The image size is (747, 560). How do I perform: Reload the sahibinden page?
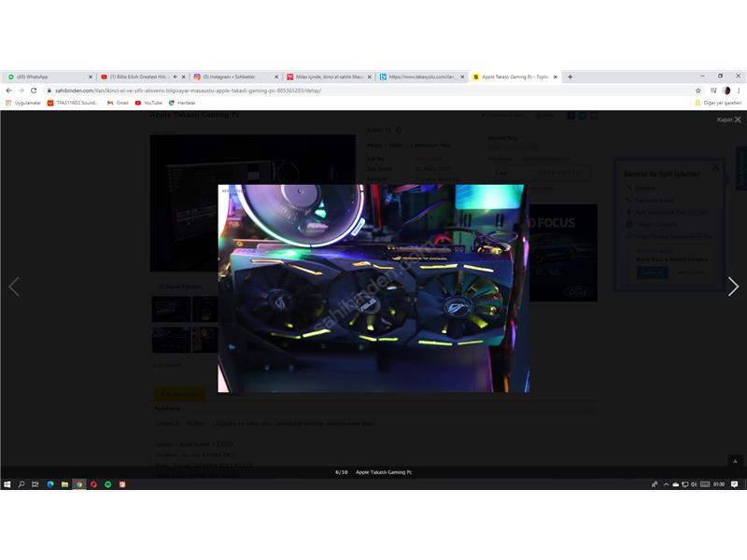(x=34, y=91)
